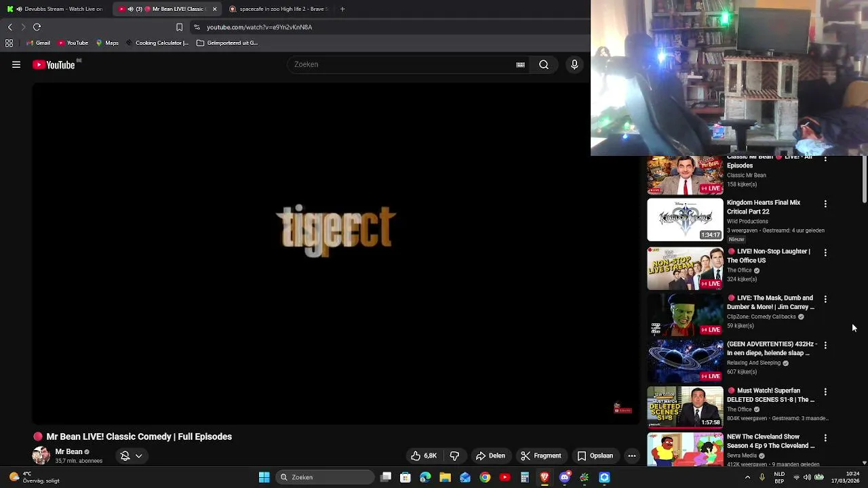Play the Deleted Scenes S1-8 thumbnail
This screenshot has width=868, height=488.
pos(685,407)
